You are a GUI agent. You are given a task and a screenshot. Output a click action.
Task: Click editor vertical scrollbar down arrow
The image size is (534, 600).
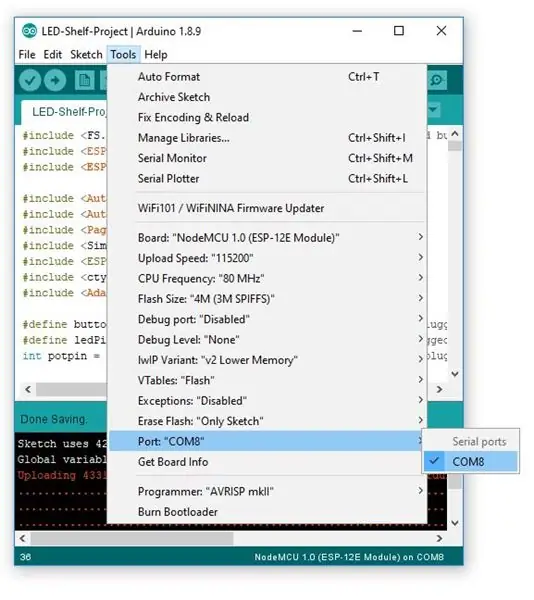[455, 374]
